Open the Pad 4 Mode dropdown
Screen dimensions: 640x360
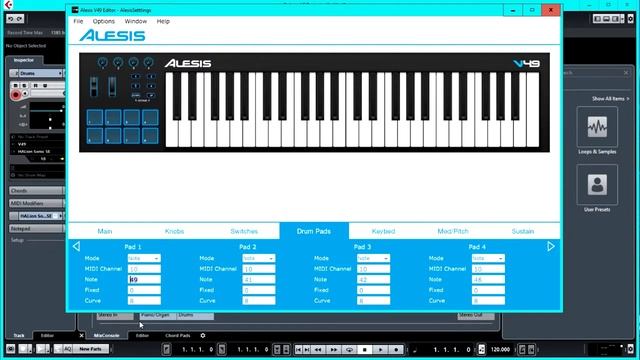[488, 258]
